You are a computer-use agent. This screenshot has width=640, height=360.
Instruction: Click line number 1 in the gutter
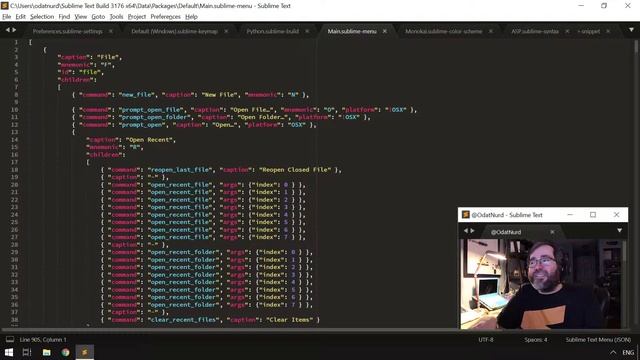pos(16,42)
